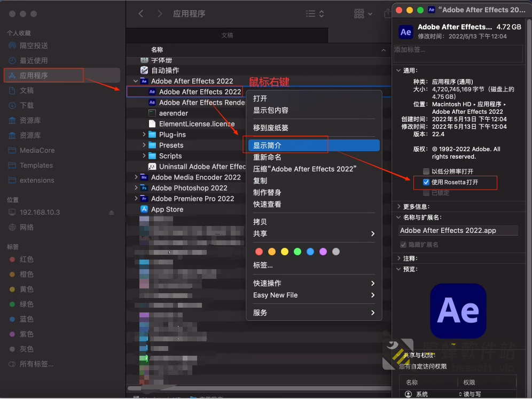This screenshot has height=399, width=532.
Task: Collapse the 通用 section in the info window
Action: [398, 71]
